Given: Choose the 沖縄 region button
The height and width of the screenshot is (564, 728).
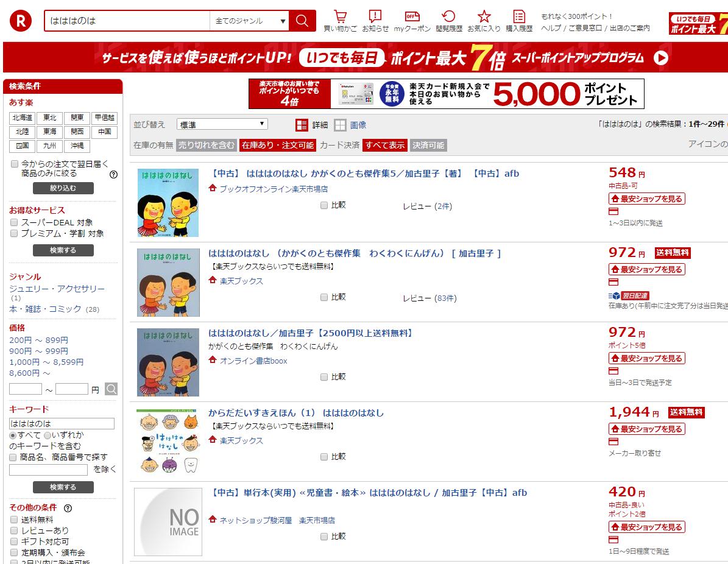Looking at the screenshot, I should [77, 146].
